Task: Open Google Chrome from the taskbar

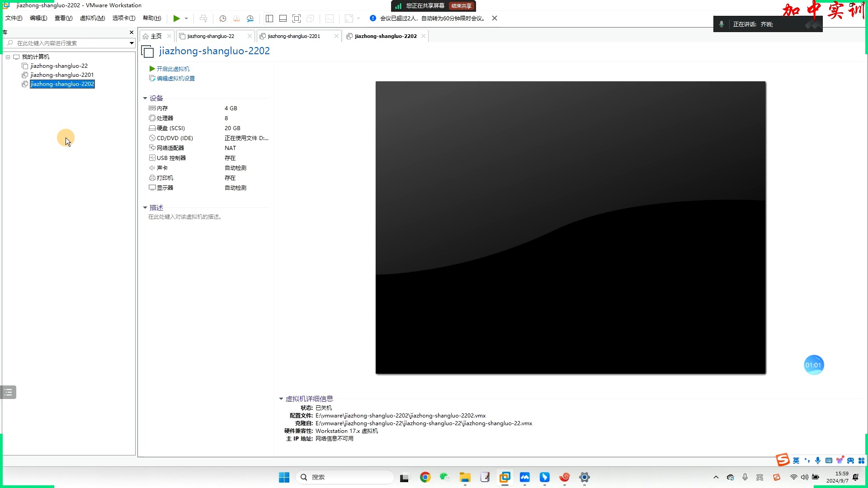Action: click(425, 477)
